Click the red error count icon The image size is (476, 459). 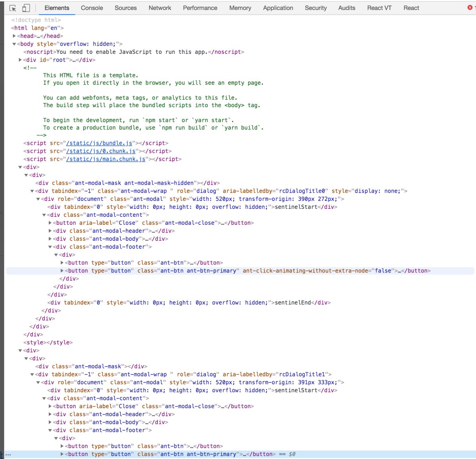470,8
